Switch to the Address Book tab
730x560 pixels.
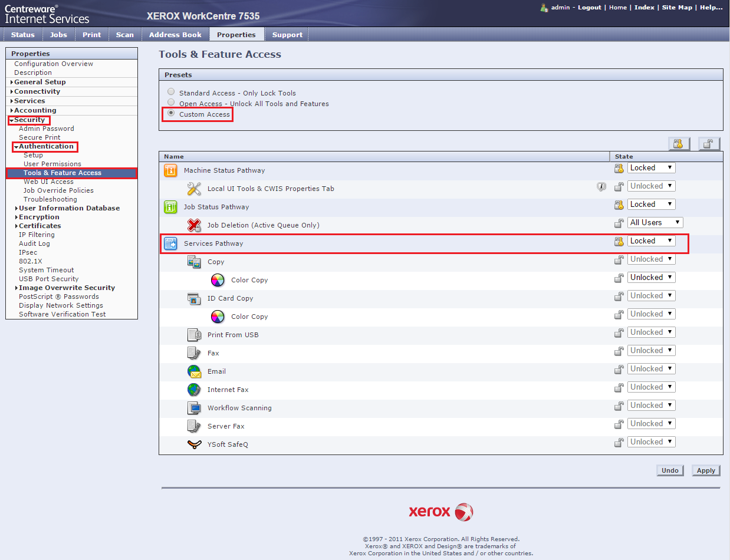point(175,35)
